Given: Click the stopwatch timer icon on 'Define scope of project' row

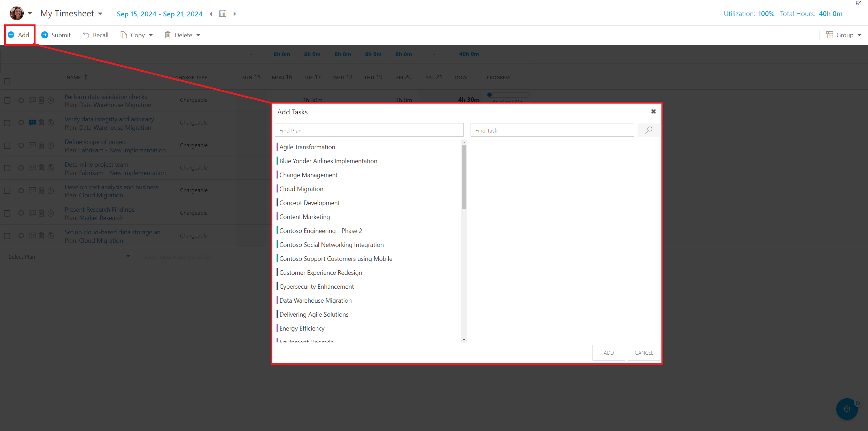Looking at the screenshot, I should pyautogui.click(x=51, y=145).
